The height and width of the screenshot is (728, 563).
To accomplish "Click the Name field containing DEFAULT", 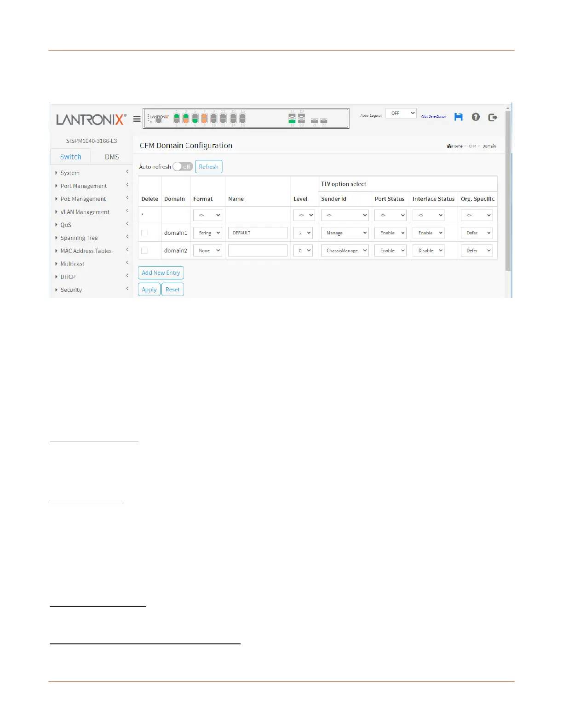I will (x=258, y=233).
